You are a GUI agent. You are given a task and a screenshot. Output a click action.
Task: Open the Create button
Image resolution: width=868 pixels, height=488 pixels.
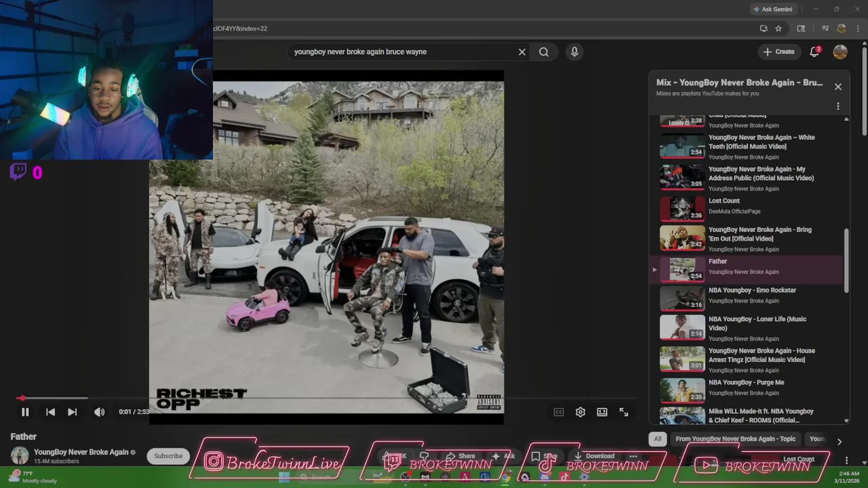coord(778,52)
